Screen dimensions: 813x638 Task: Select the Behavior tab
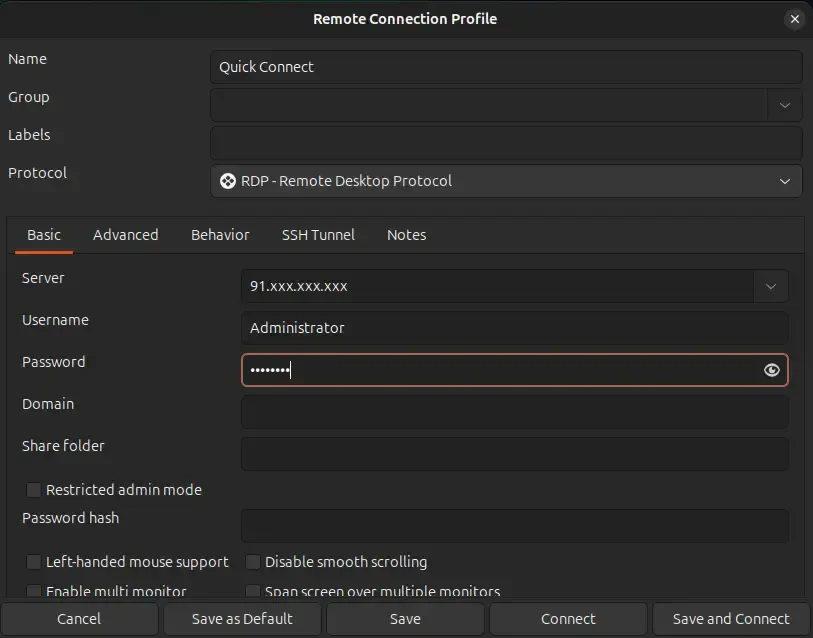click(x=220, y=235)
